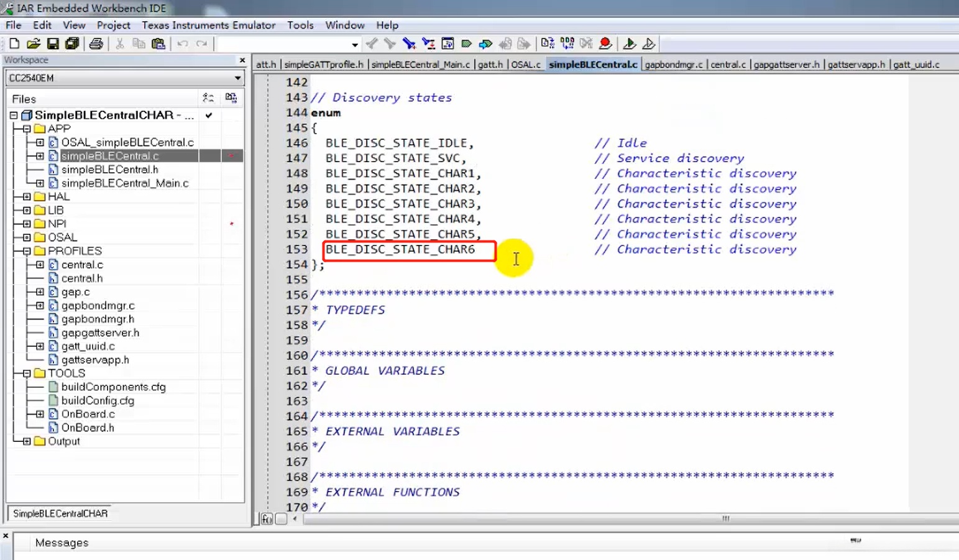Open the Project menu
This screenshot has width=959, height=560.
(113, 25)
